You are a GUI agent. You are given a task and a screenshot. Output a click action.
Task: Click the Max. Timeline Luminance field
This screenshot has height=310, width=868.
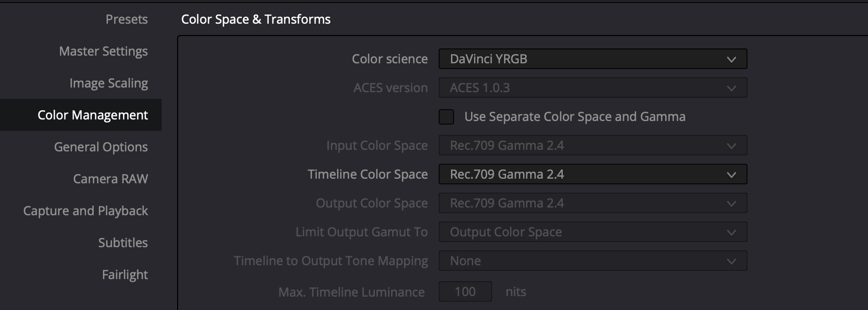tap(465, 291)
